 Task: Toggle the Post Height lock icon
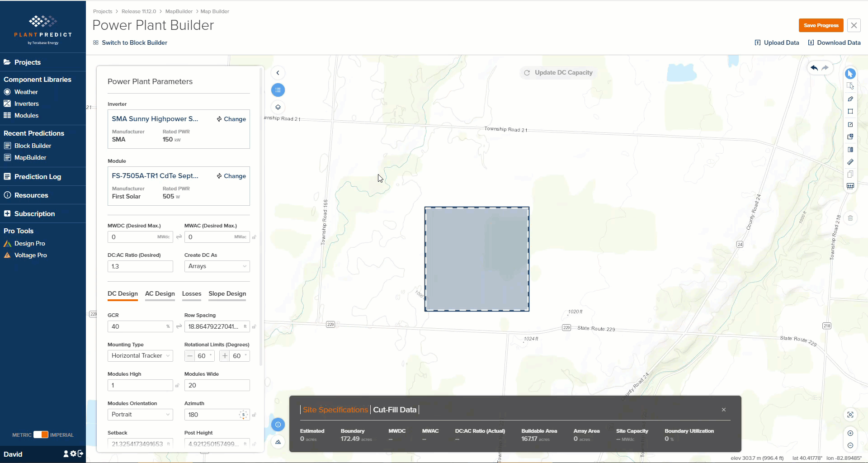254,444
